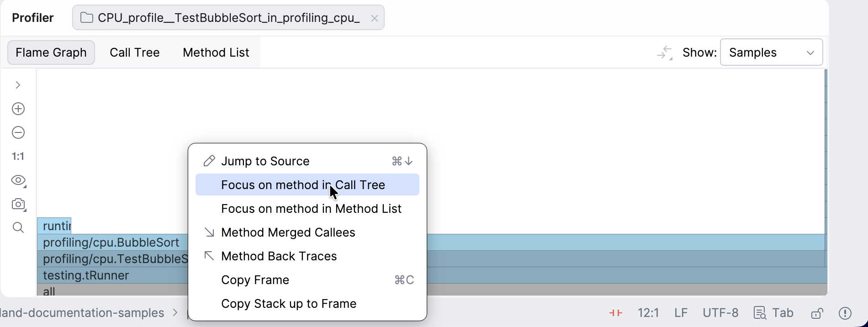Search the flame graph with magnifier icon
This screenshot has width=868, height=327.
(18, 227)
